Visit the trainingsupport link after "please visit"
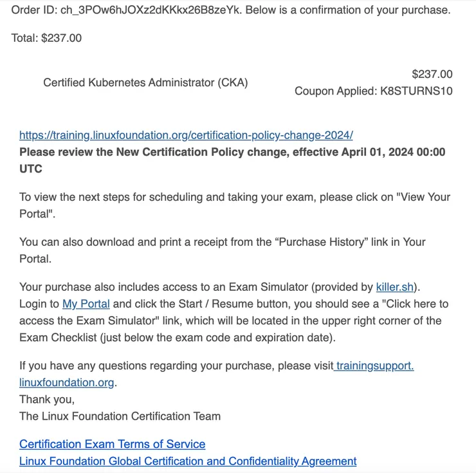The image size is (476, 473). coord(374,366)
